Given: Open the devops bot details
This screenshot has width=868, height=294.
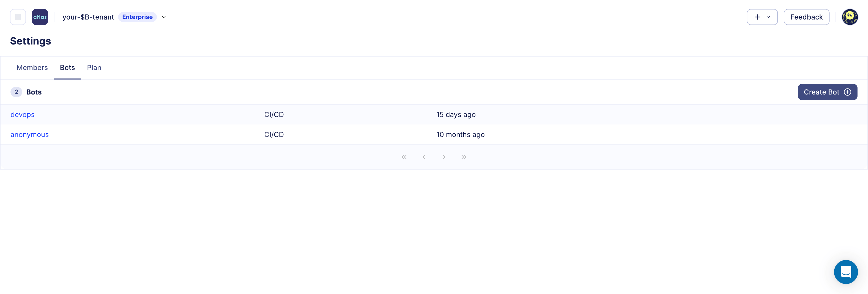Looking at the screenshot, I should [x=22, y=114].
